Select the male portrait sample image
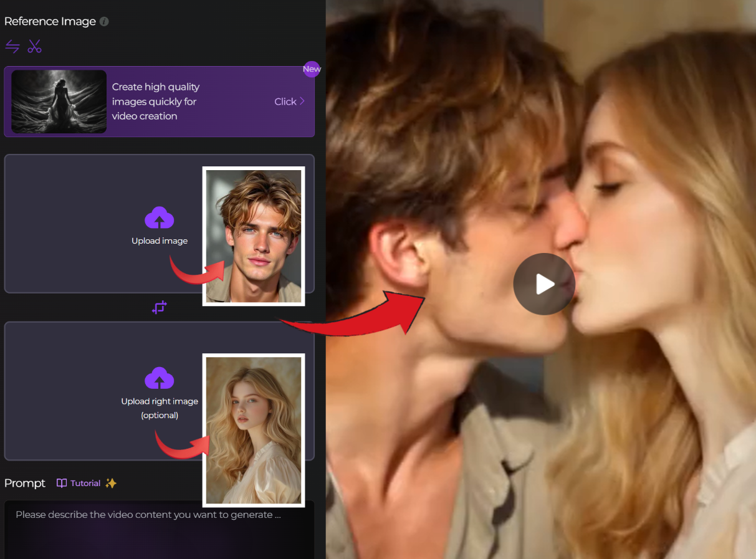756x559 pixels. (254, 236)
